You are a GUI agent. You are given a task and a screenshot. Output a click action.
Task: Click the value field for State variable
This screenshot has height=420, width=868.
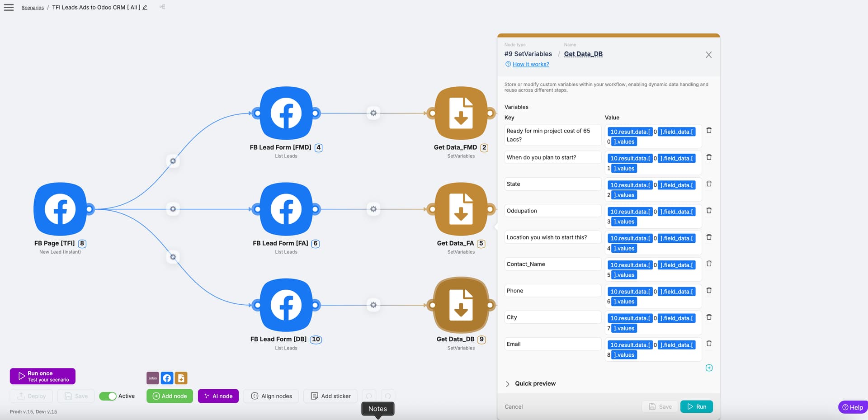[653, 190]
